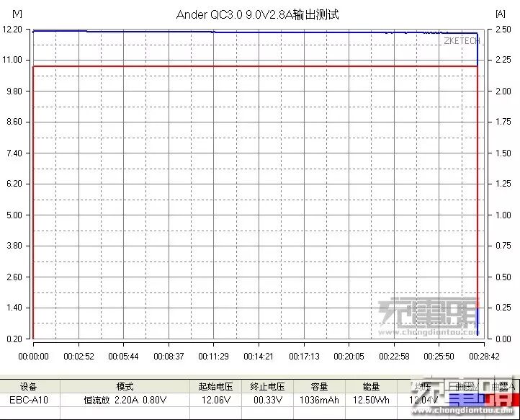Select the 恒流放 2.20A 0.80V mode cell

point(125,400)
